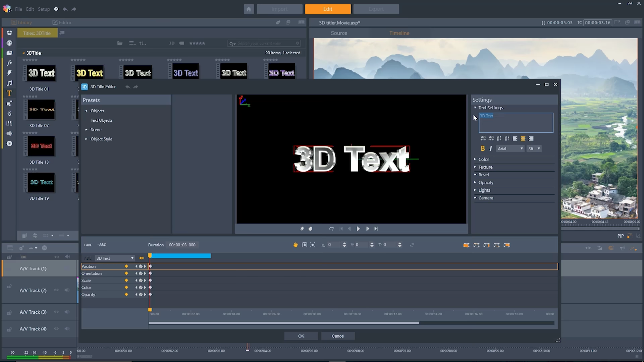Switch to the Timeline tab
This screenshot has width=644, height=362.
[x=399, y=33]
